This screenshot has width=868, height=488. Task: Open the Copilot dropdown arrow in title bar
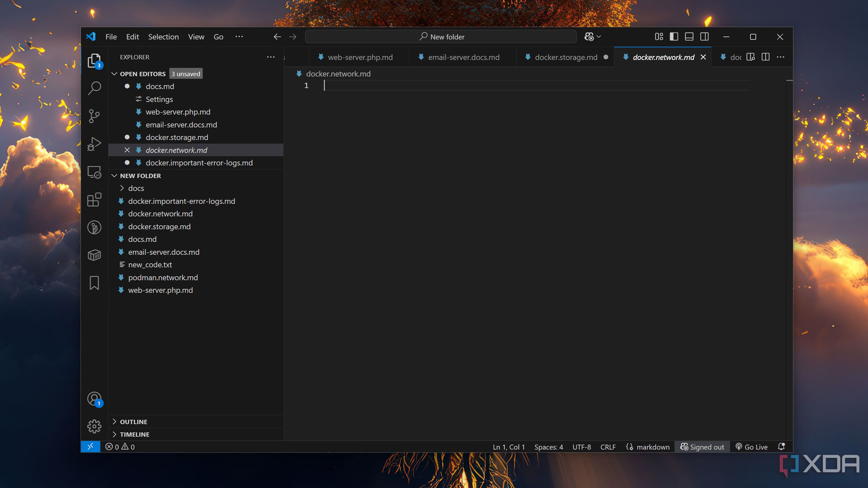tap(599, 37)
